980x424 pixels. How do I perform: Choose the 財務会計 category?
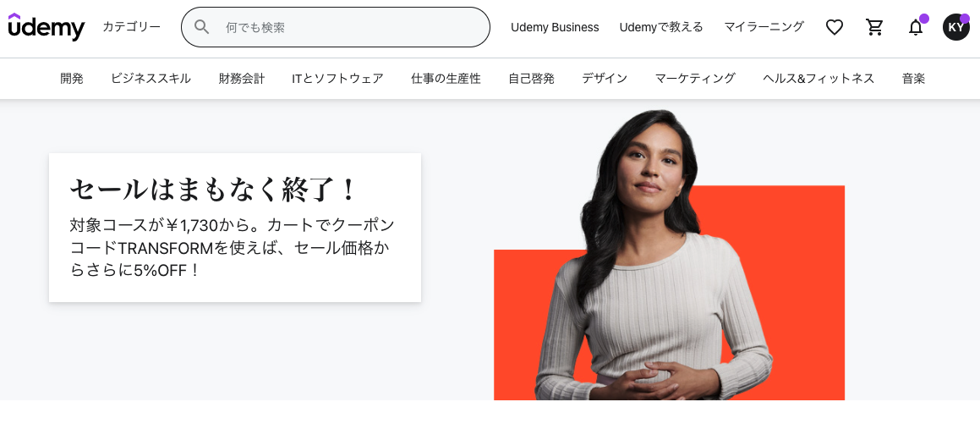click(x=242, y=78)
